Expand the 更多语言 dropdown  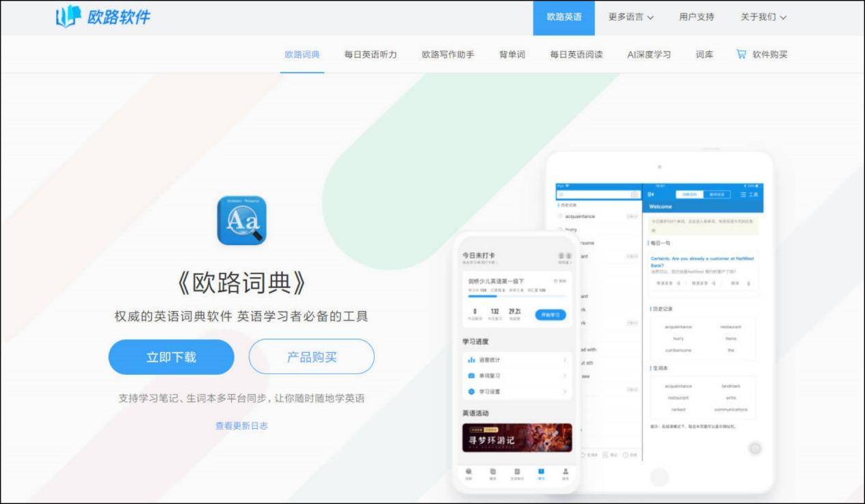pyautogui.click(x=631, y=17)
